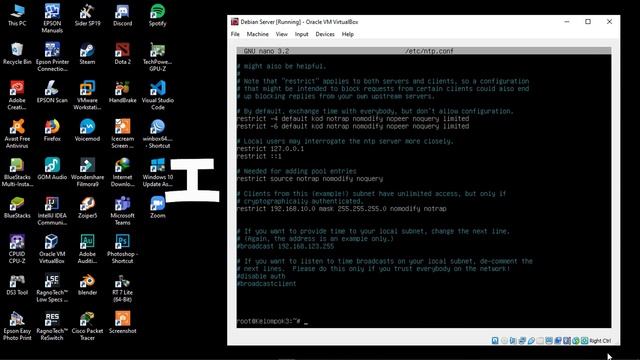Click the '#disable auth' line
Image resolution: width=640 pixels, height=360 pixels.
261,276
